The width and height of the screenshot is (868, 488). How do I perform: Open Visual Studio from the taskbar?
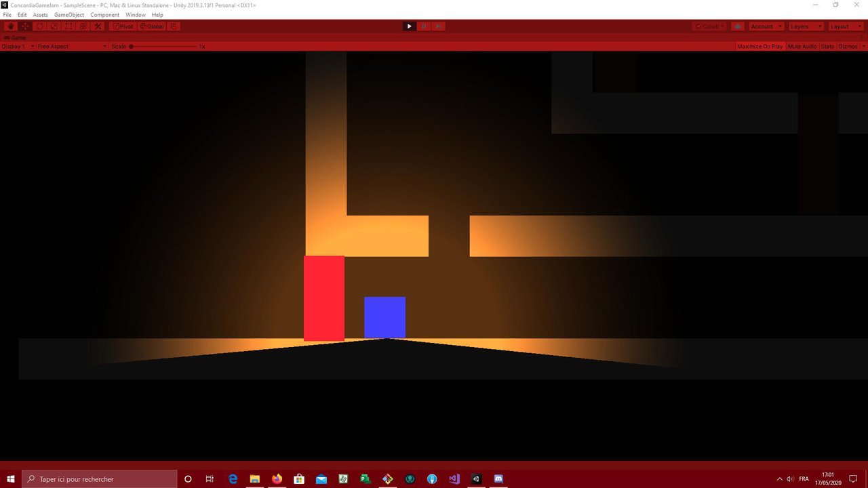[454, 479]
